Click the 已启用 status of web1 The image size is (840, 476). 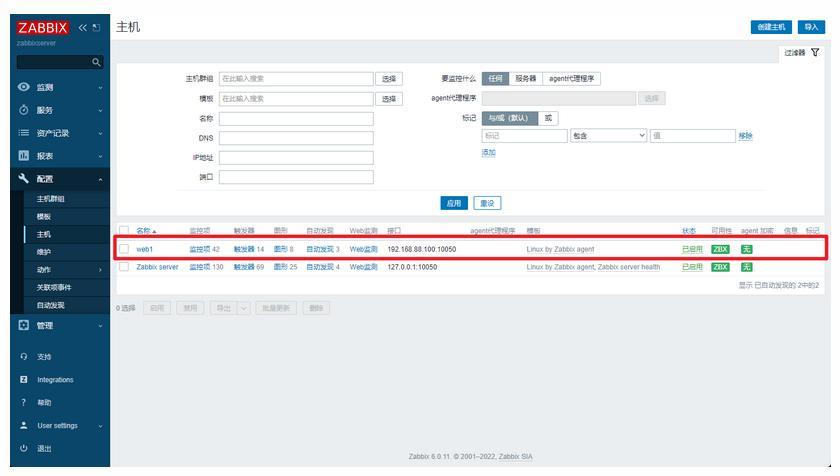[692, 249]
